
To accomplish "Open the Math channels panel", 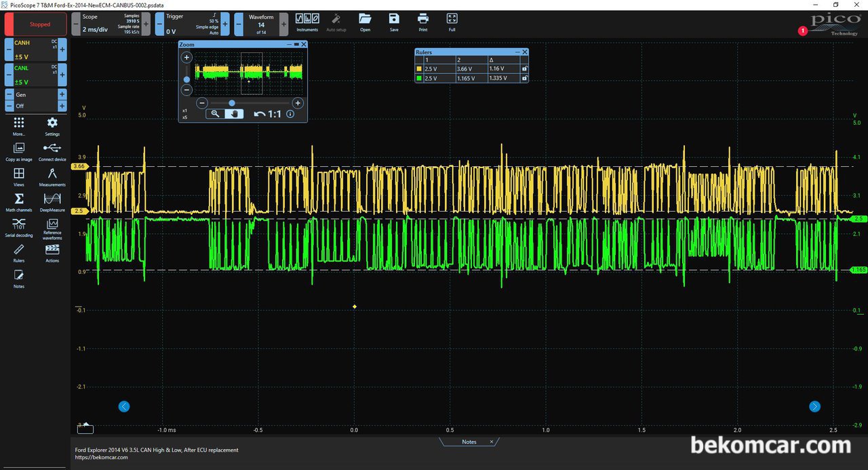I will pyautogui.click(x=19, y=201).
